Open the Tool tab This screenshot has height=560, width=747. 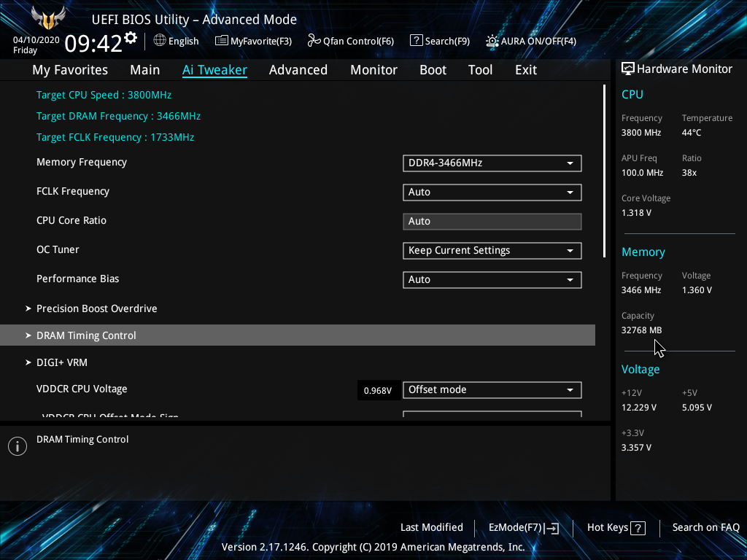coord(480,70)
